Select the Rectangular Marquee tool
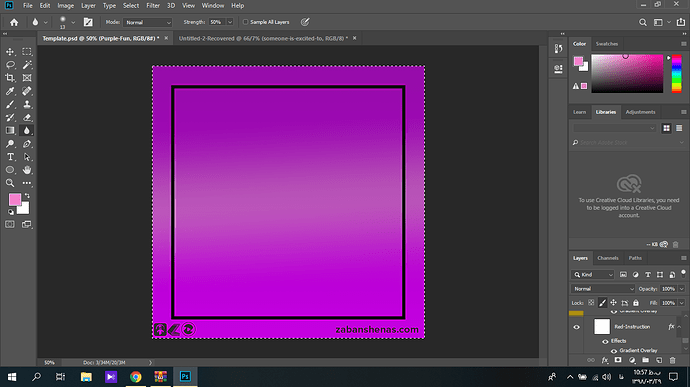The image size is (690, 387). (27, 52)
